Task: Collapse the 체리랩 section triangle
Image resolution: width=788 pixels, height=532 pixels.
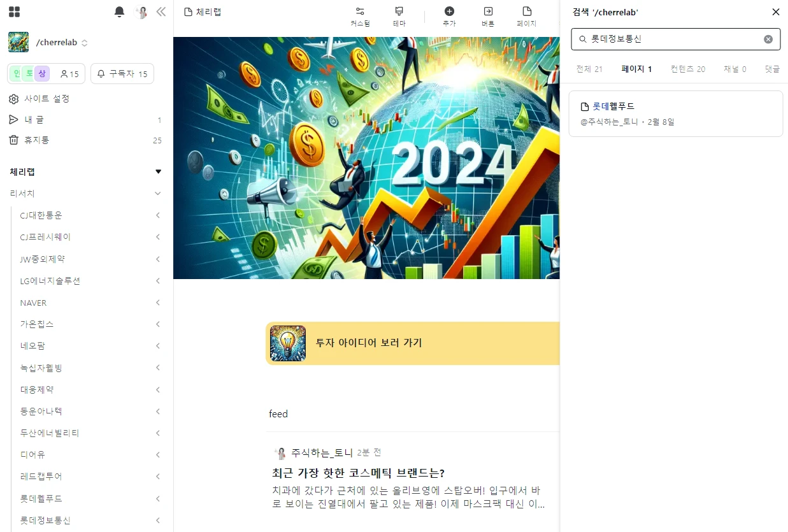Action: (x=159, y=171)
